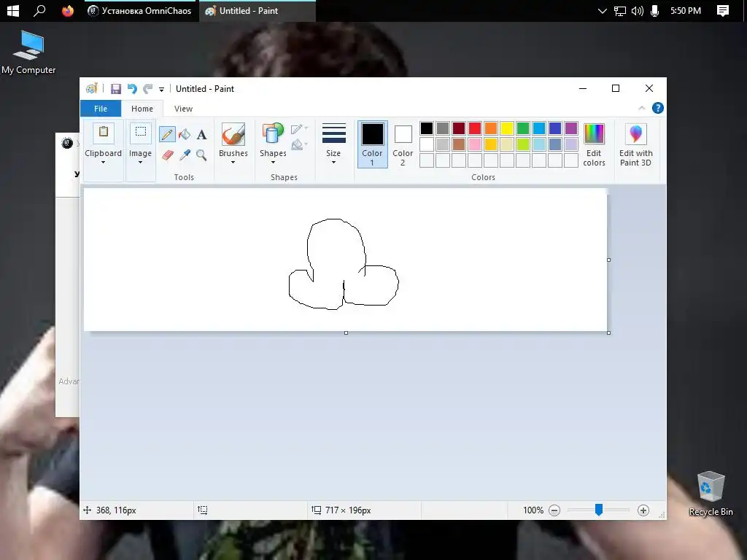Screen dimensions: 747x560
Task: Click the Redo arrow
Action: [148, 88]
